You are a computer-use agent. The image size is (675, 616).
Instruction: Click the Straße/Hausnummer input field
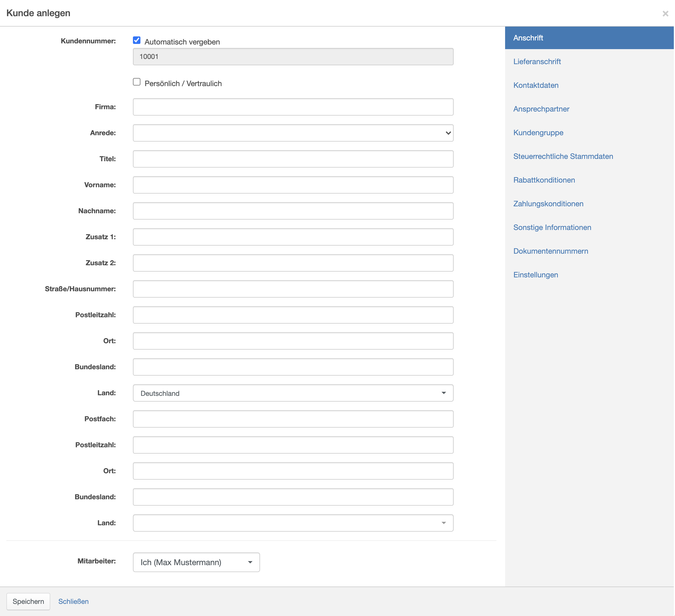[x=293, y=289]
